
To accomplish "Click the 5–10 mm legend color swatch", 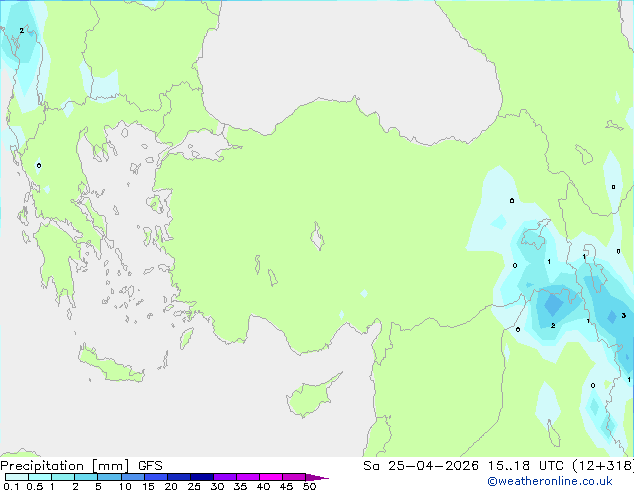I will pyautogui.click(x=109, y=477).
